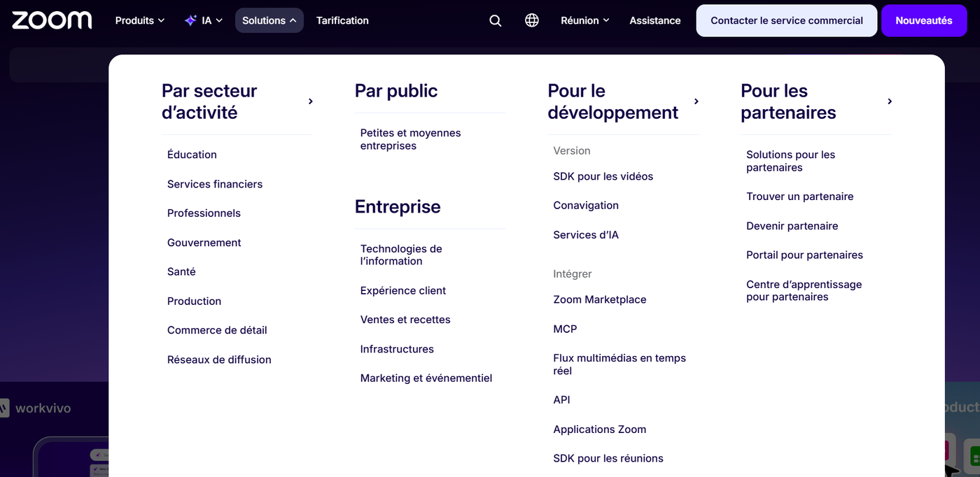Open Solutions pour les partenaires link
This screenshot has height=477, width=980.
[791, 161]
